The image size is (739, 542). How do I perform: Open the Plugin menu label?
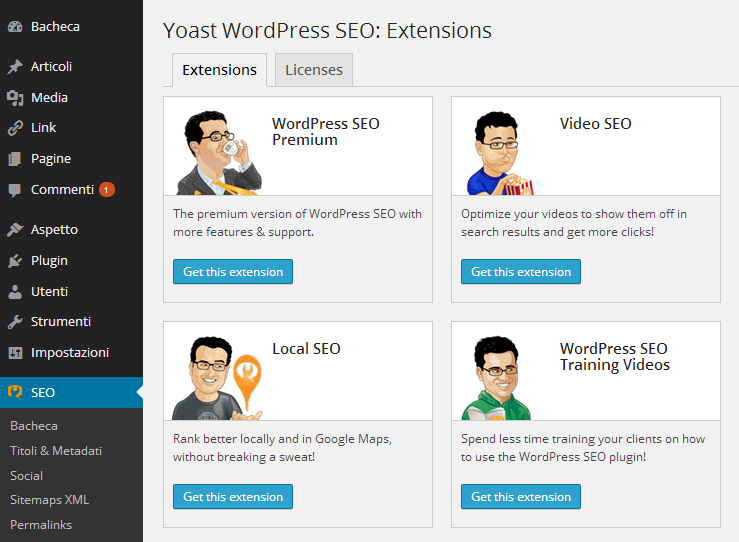click(49, 261)
